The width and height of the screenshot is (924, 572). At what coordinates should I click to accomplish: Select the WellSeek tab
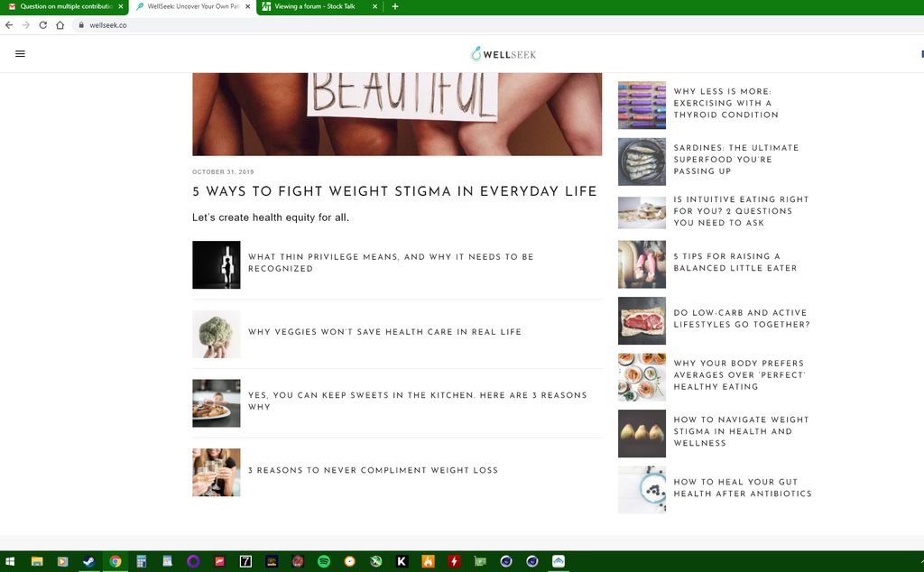coord(192,6)
